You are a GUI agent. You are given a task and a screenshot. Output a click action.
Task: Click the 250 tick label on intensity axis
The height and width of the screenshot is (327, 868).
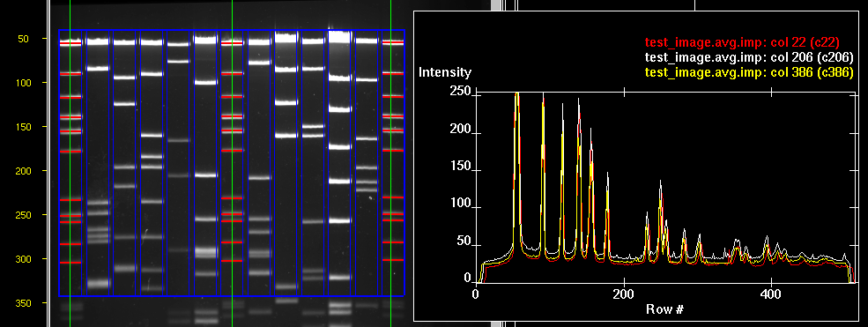[461, 92]
